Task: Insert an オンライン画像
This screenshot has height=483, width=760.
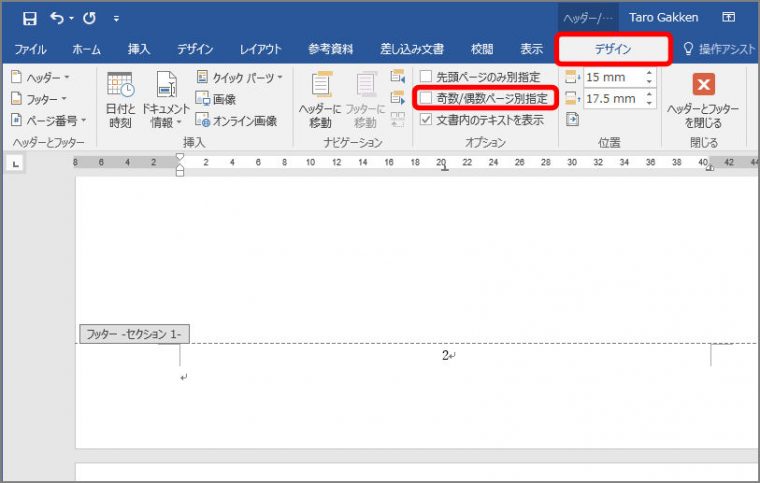Action: tap(237, 121)
